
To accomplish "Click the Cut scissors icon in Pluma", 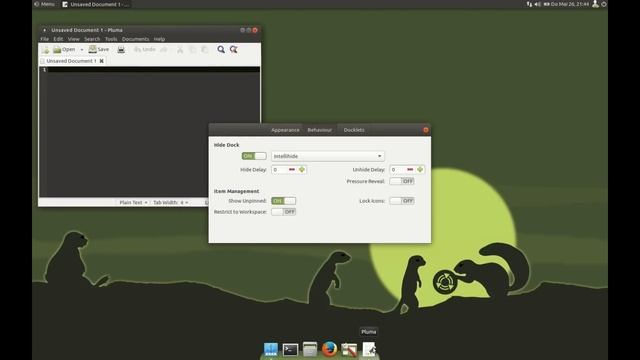I will click(180, 49).
